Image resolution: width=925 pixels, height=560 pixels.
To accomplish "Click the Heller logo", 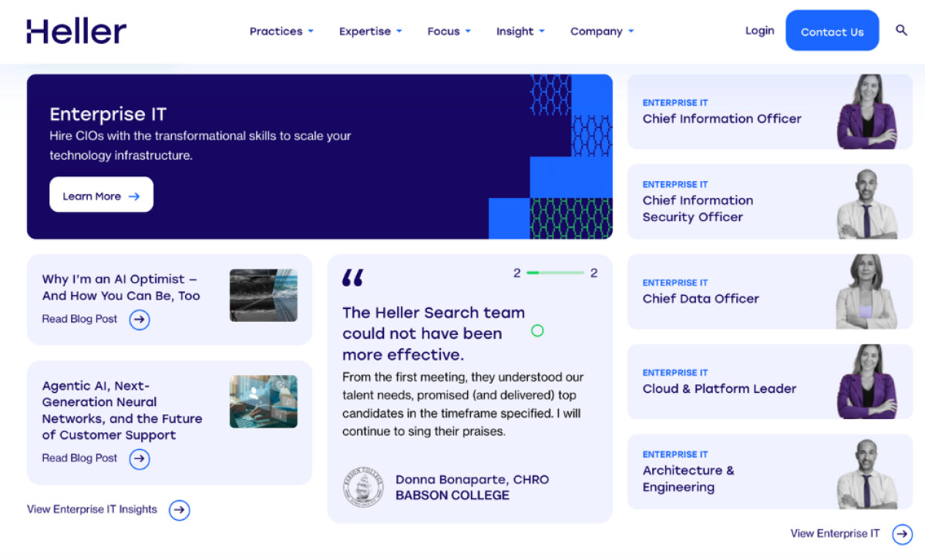I will click(76, 31).
